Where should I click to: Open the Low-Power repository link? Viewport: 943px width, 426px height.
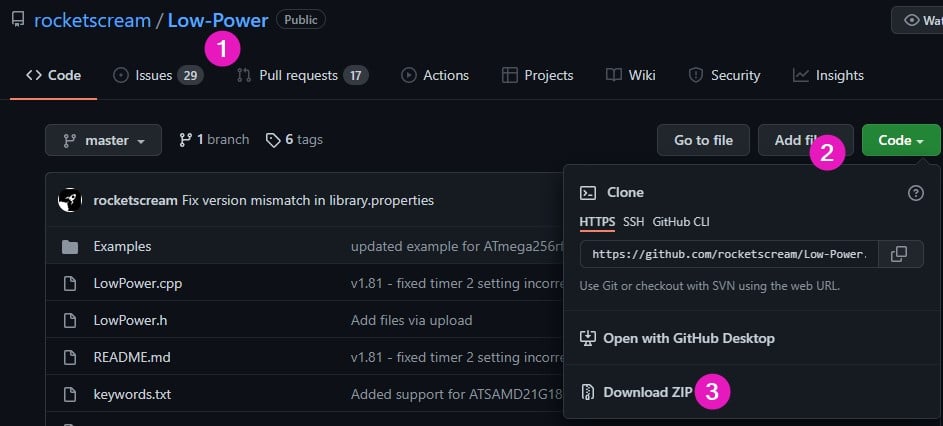coord(218,20)
